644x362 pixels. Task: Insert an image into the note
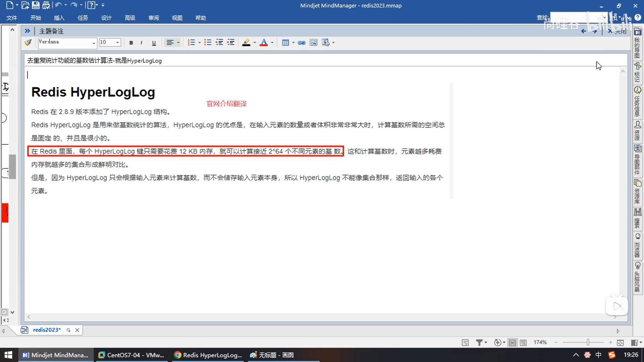[x=313, y=43]
